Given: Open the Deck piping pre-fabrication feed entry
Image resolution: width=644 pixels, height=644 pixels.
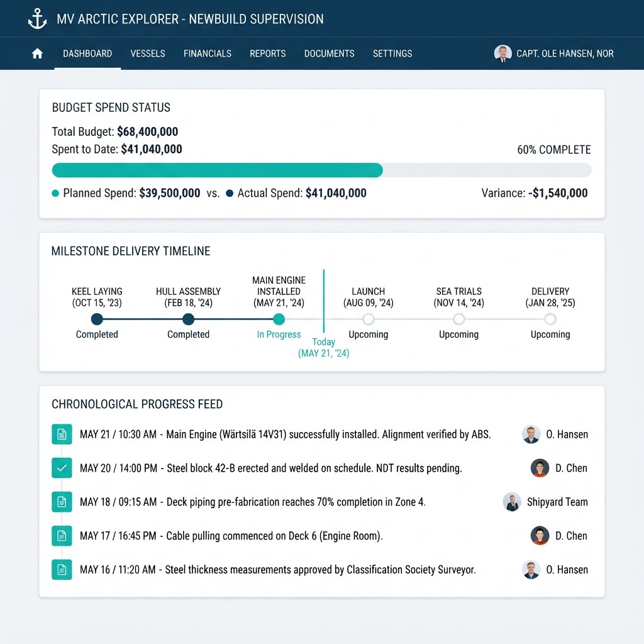Looking at the screenshot, I should pyautogui.click(x=253, y=502).
